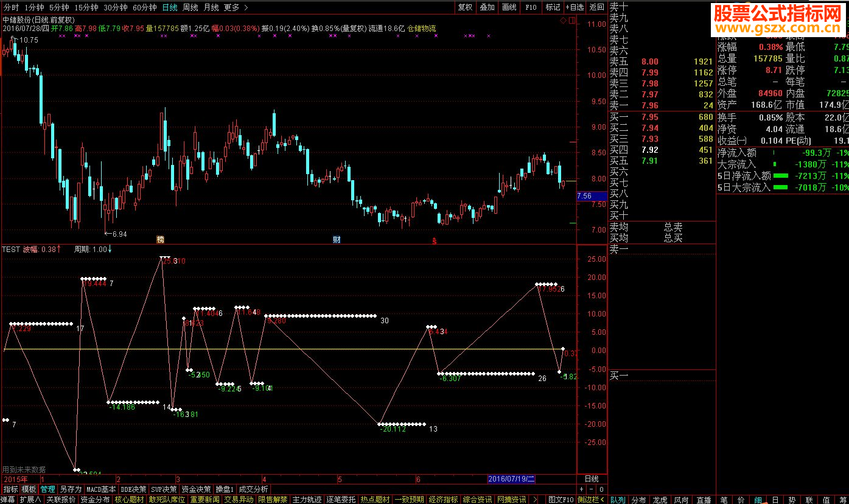Image resolution: width=849 pixels, height=504 pixels.
Task: Select the 细 detail view
Action: (x=758, y=500)
